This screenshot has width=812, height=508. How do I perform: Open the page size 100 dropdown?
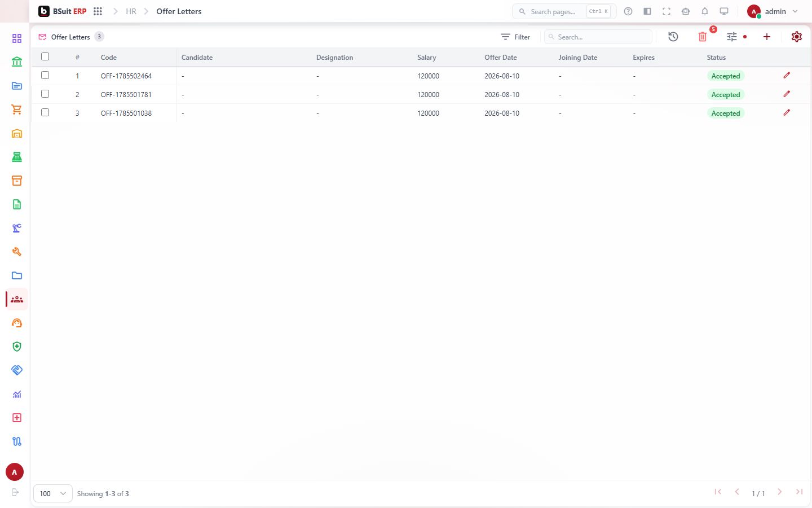[x=53, y=493]
